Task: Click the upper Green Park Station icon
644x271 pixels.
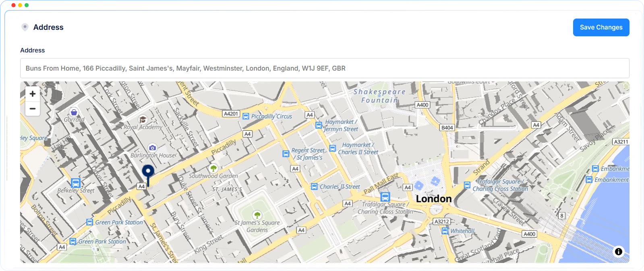Action: point(89,222)
